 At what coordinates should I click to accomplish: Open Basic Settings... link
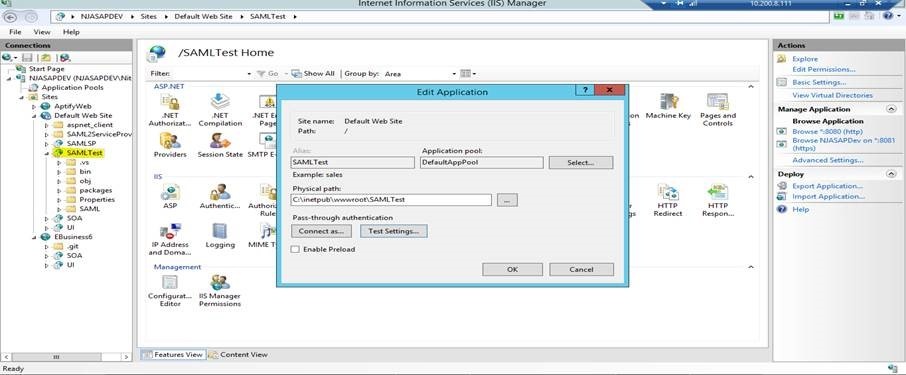(x=819, y=83)
